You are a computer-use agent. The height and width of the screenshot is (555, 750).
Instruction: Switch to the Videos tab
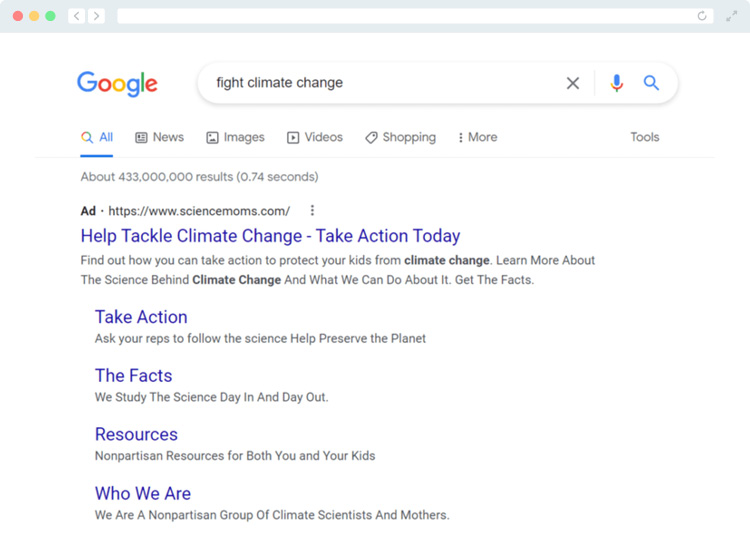click(315, 137)
